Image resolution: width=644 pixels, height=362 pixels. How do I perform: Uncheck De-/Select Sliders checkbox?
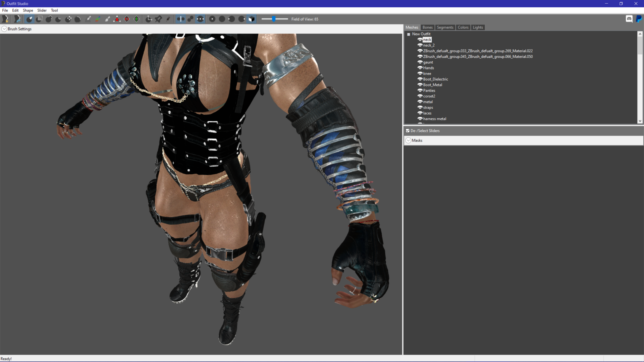point(408,131)
